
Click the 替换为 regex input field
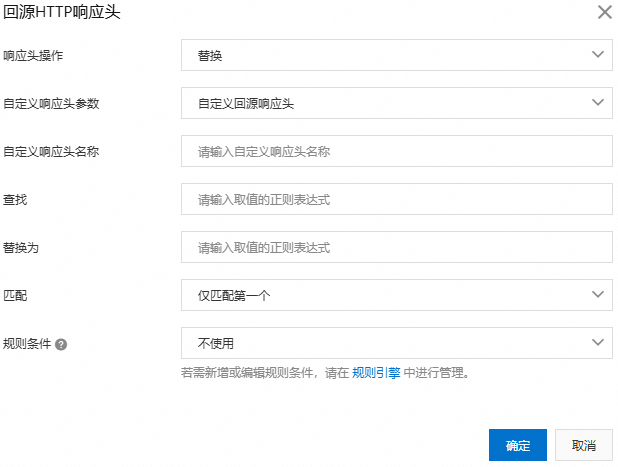tap(396, 247)
